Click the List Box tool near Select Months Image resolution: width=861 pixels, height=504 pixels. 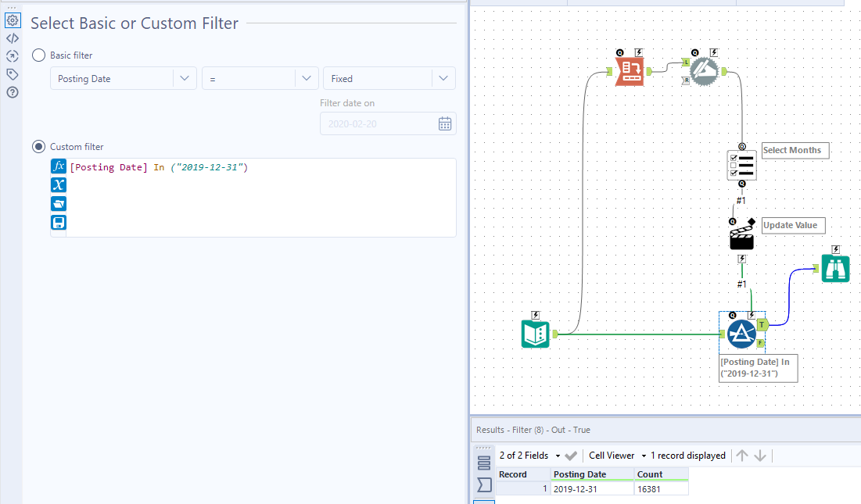(741, 165)
